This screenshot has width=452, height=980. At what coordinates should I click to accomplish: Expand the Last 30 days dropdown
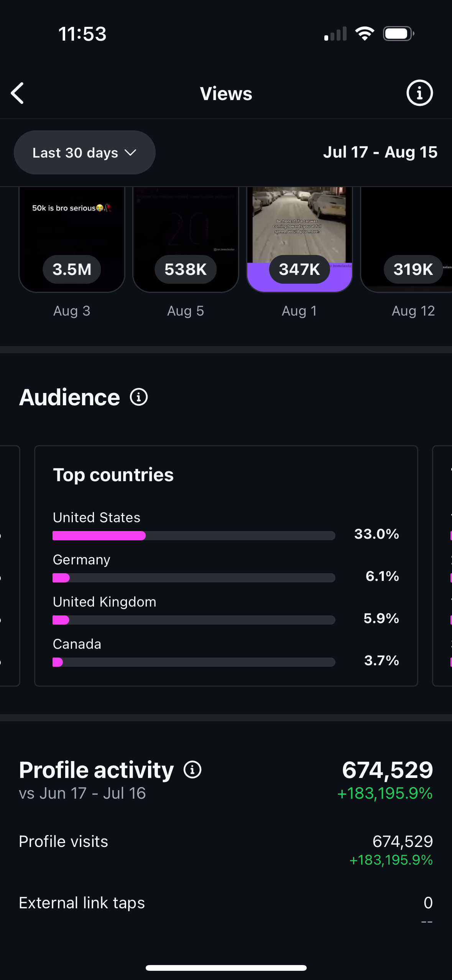[85, 153]
